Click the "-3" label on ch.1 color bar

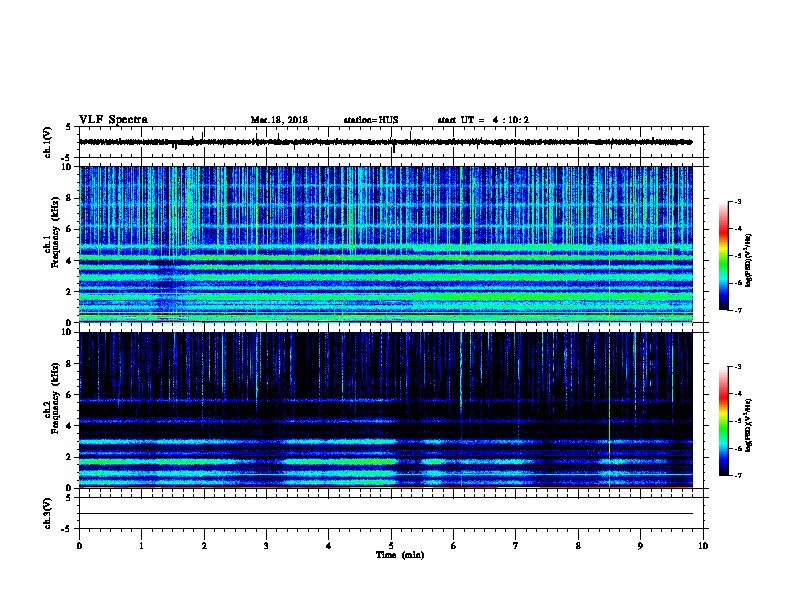(738, 201)
